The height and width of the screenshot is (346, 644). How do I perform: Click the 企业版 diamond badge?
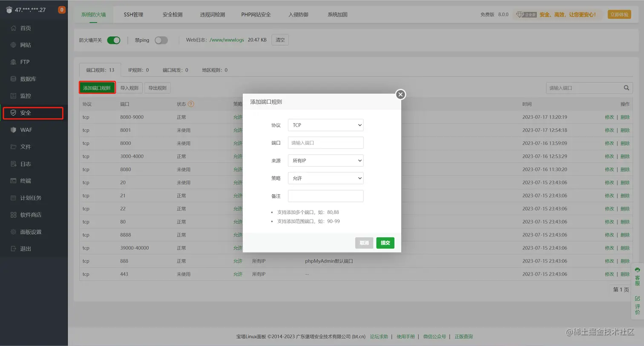[526, 14]
